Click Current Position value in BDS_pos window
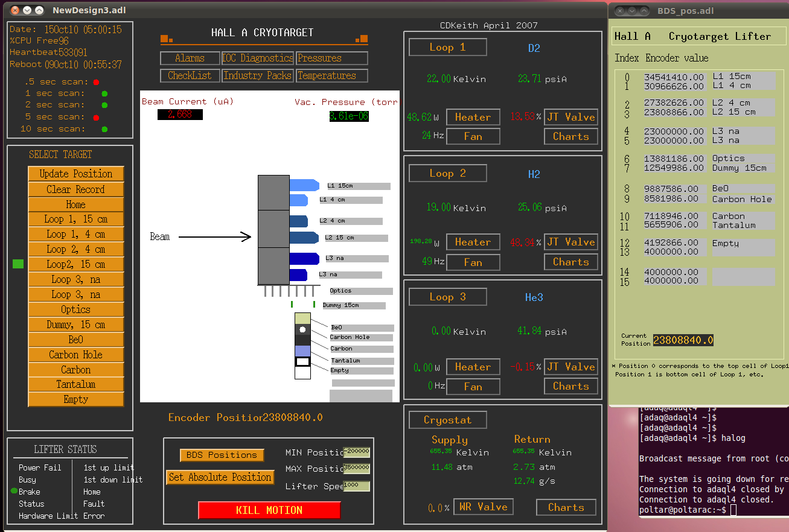Image resolution: width=789 pixels, height=532 pixels. coord(683,341)
